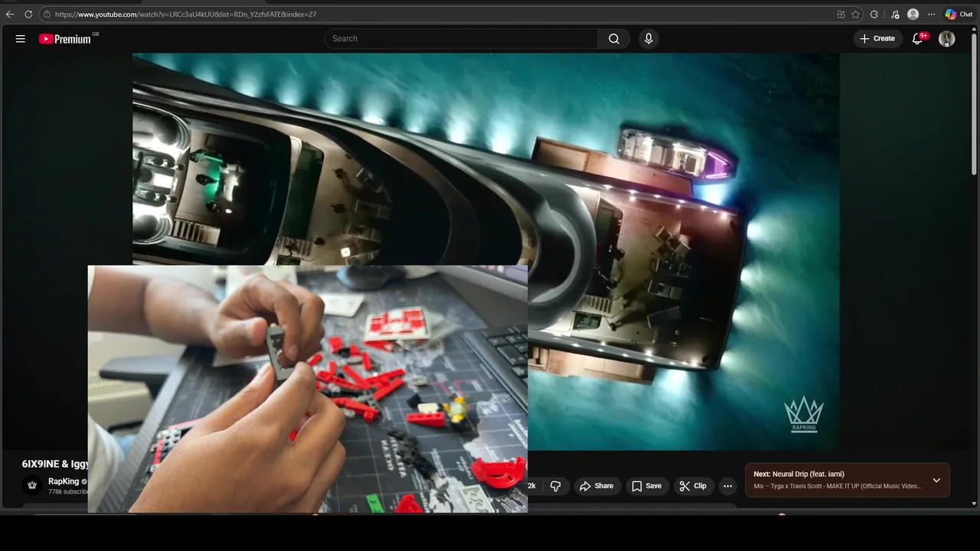Open the YouTube guide hamburger menu
Screen dimensions: 980x551
click(x=21, y=39)
